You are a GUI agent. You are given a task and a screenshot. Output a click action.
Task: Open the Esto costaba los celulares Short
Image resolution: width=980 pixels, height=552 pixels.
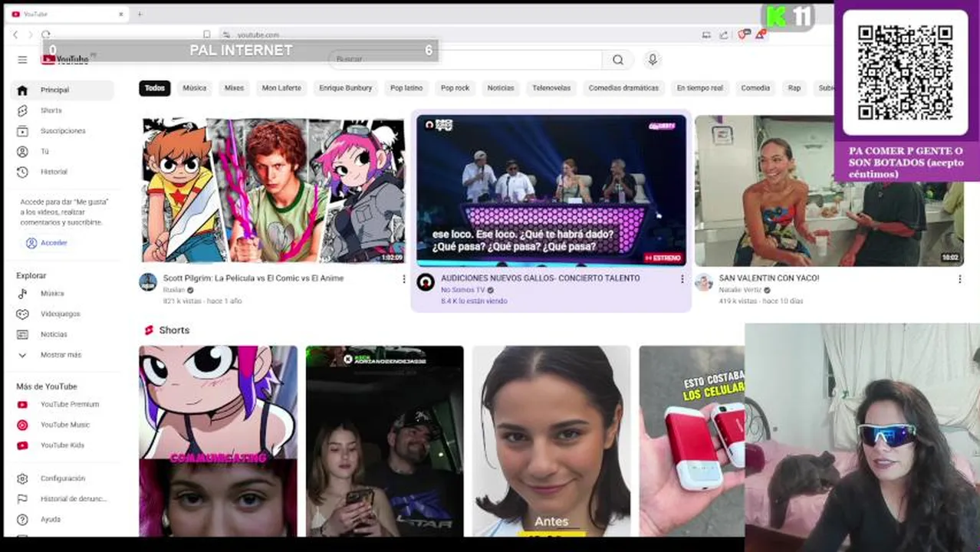click(x=692, y=441)
